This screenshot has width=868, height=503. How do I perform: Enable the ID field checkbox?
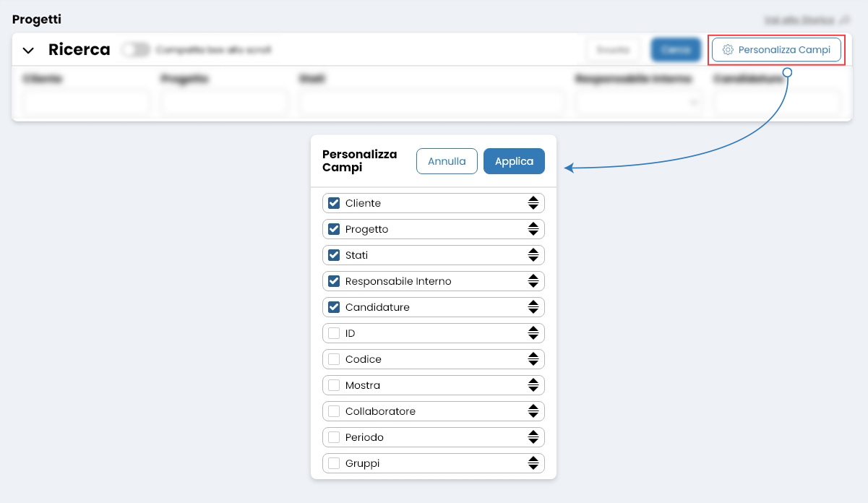334,333
